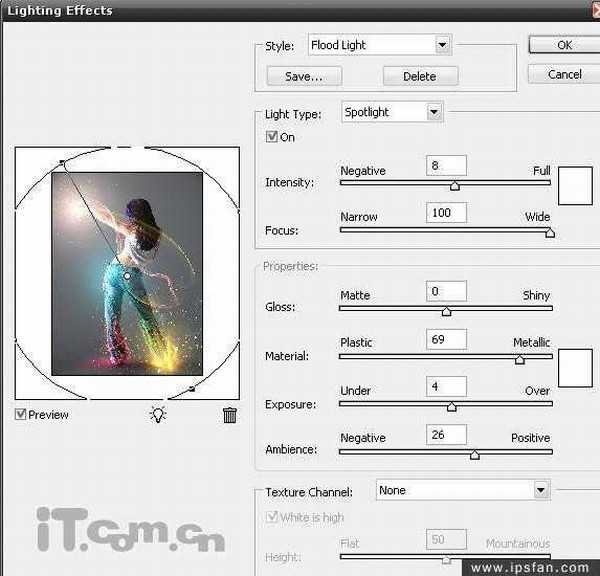Click the Exposure value field showing 4
Image resolution: width=600 pixels, height=576 pixels.
pos(446,386)
